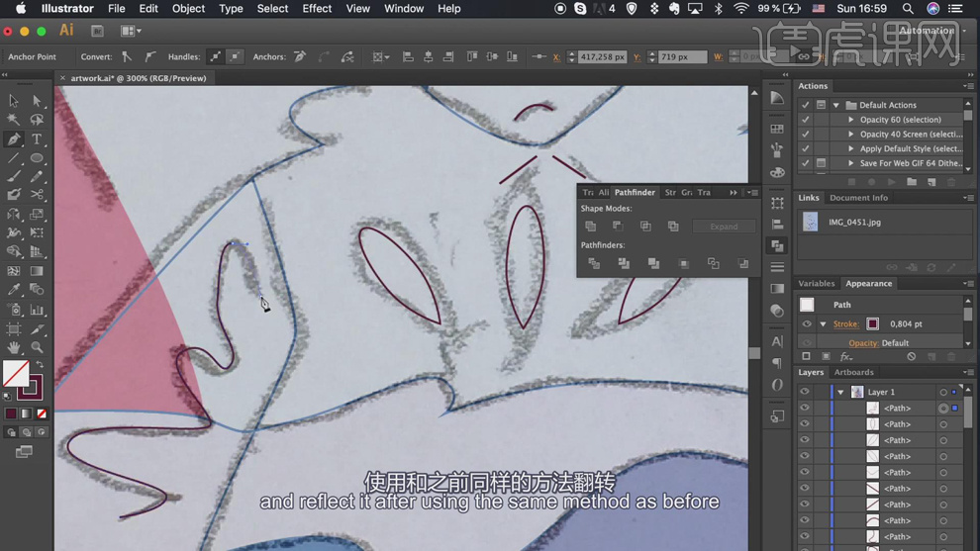Screen dimensions: 980x551
Task: Toggle the Opacity 60 action checkbox
Action: point(806,120)
